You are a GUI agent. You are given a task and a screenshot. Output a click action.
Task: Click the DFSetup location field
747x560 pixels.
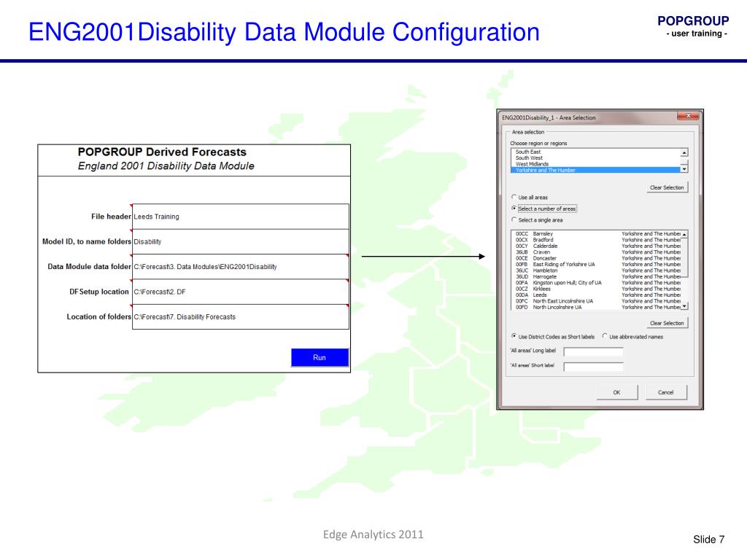pos(241,292)
